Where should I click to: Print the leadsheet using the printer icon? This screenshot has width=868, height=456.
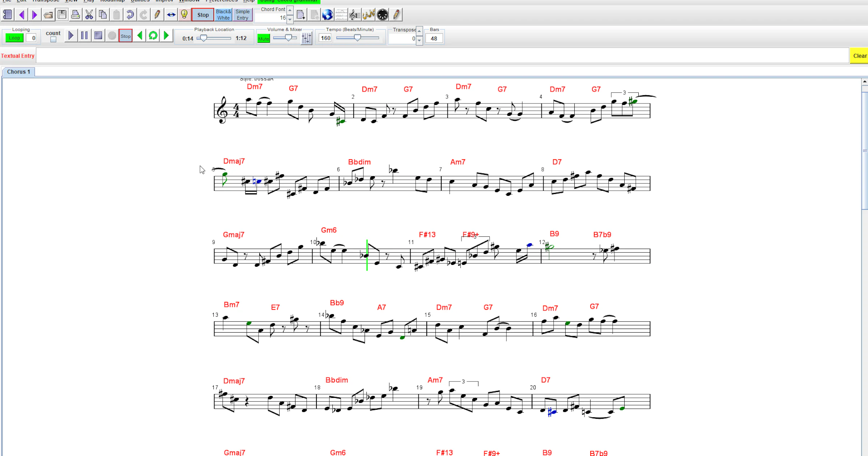(x=76, y=15)
